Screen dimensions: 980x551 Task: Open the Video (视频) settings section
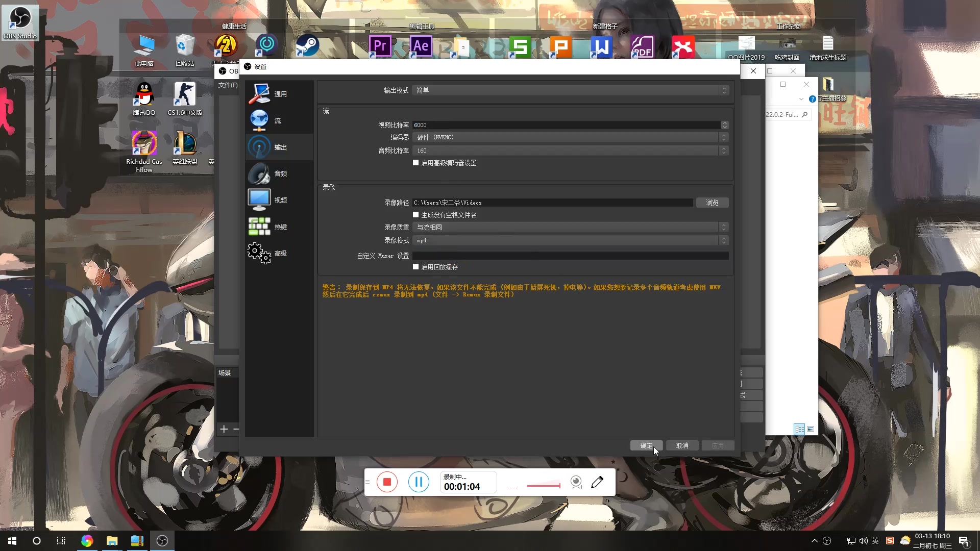(x=279, y=200)
